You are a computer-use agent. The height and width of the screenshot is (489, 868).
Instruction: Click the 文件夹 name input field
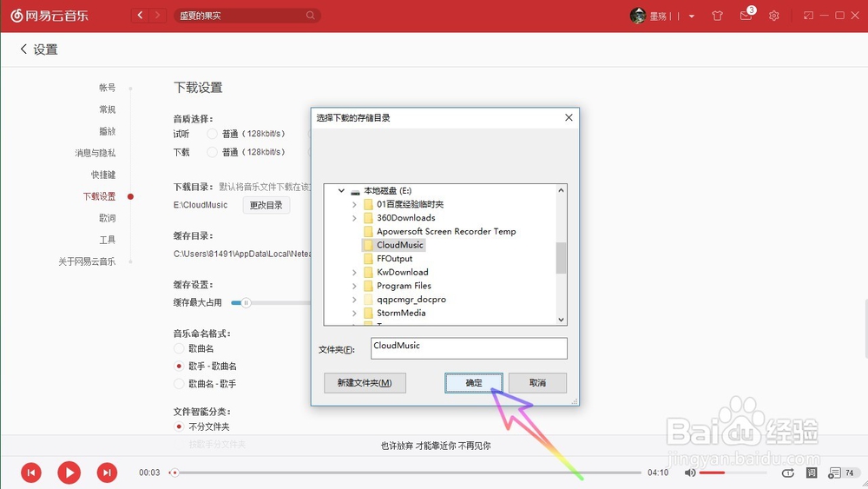click(469, 348)
